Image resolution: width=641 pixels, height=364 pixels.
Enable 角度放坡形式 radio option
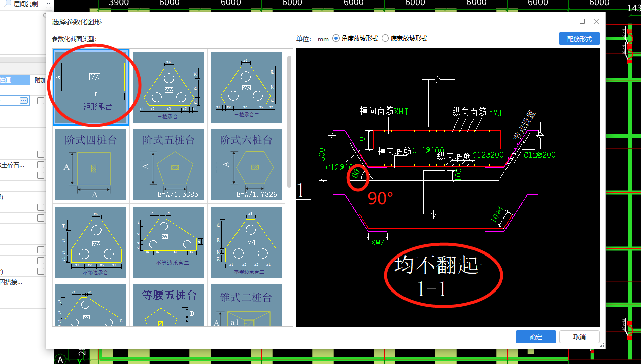point(355,39)
